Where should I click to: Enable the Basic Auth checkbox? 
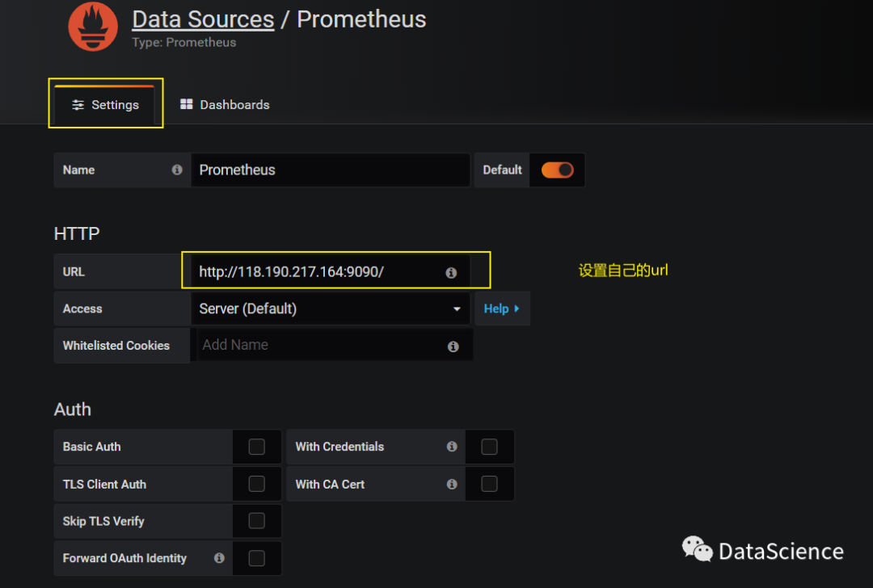pyautogui.click(x=256, y=447)
